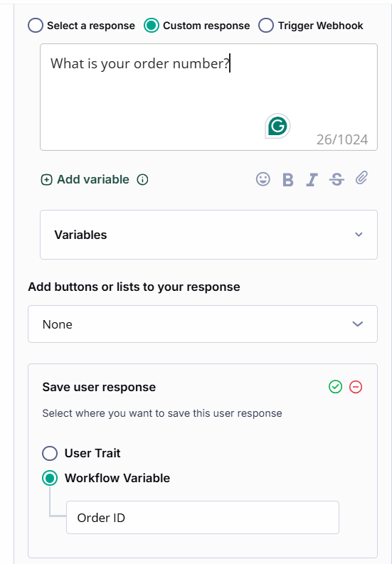Click the 26/1024 character counter
The height and width of the screenshot is (564, 392).
(342, 139)
